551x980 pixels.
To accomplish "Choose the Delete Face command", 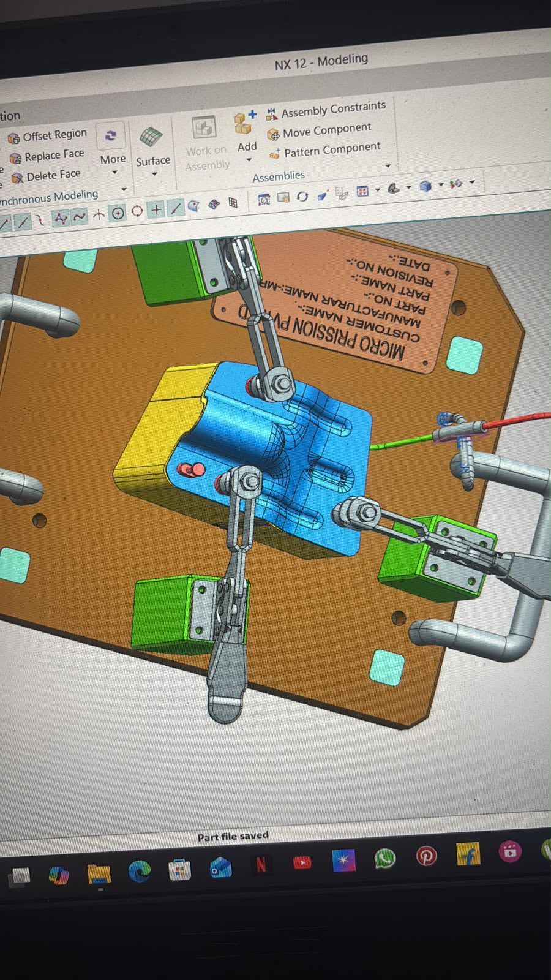I will (47, 176).
